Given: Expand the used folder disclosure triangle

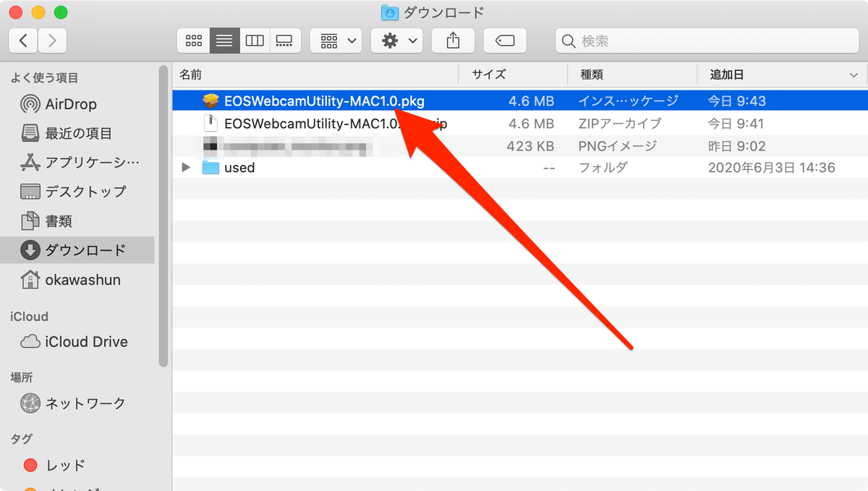Looking at the screenshot, I should [x=186, y=168].
